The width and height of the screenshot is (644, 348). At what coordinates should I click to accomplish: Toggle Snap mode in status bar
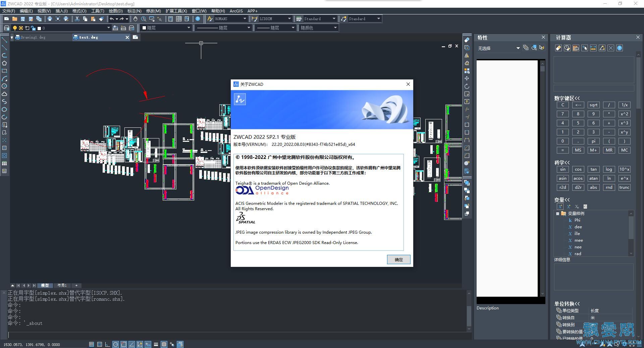[x=91, y=344]
